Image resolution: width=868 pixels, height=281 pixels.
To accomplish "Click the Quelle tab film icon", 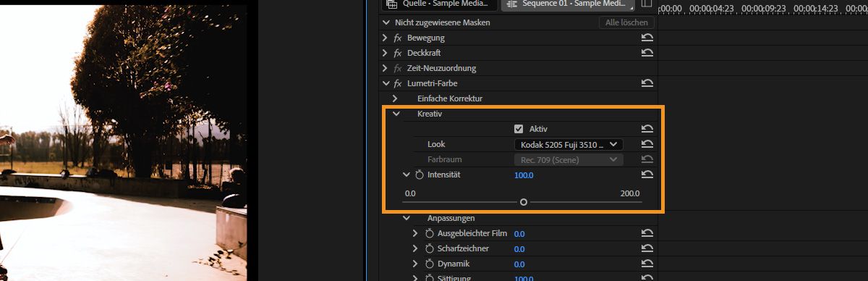I will [x=391, y=4].
